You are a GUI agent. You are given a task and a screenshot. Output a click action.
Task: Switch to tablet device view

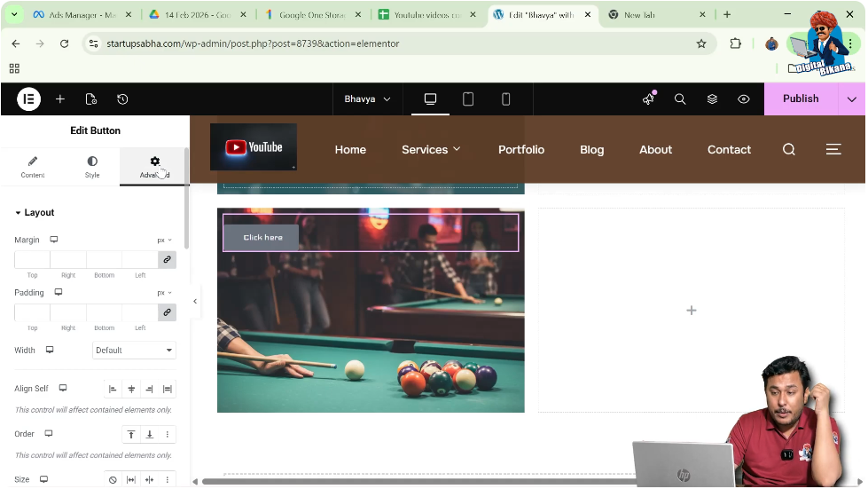[468, 99]
